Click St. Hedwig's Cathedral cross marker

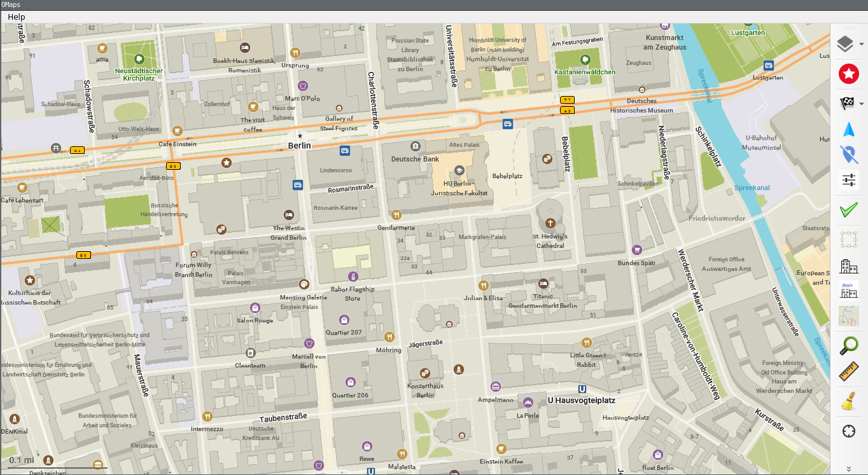coord(550,223)
